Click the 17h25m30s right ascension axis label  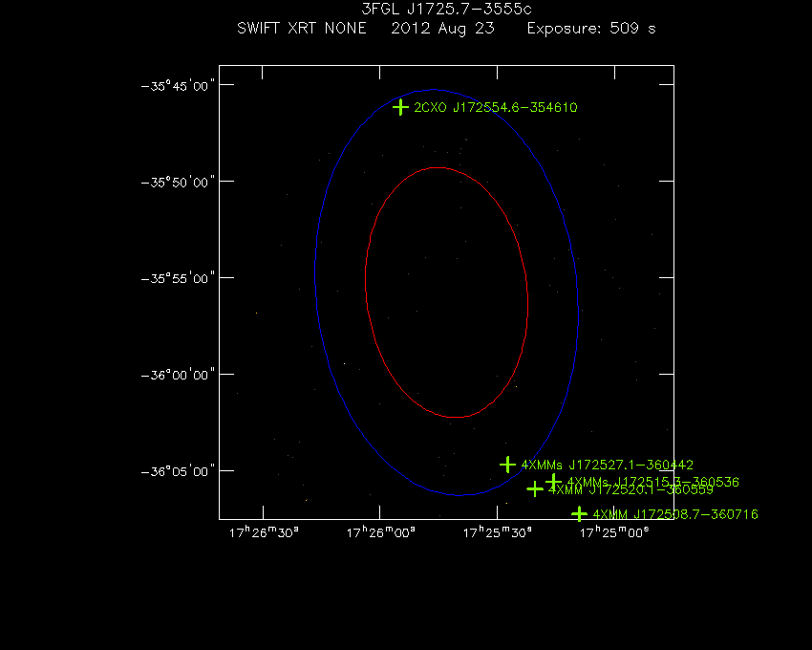[497, 532]
